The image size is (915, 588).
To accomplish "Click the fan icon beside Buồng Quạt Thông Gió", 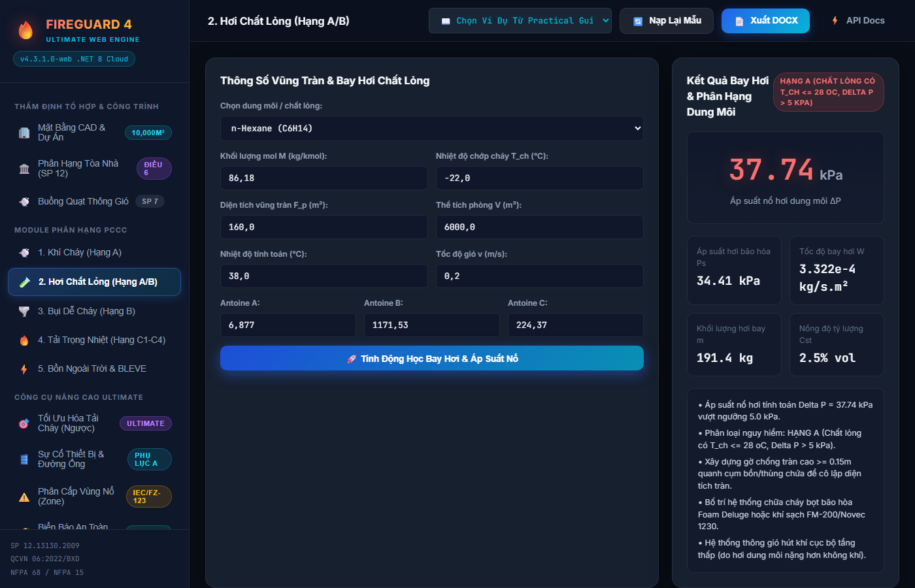I will click(24, 201).
